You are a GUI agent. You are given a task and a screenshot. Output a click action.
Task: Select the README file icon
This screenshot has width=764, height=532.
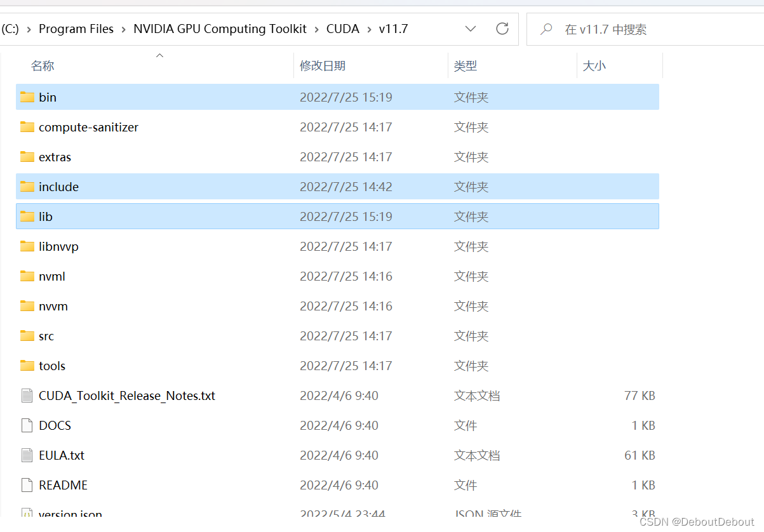(27, 485)
